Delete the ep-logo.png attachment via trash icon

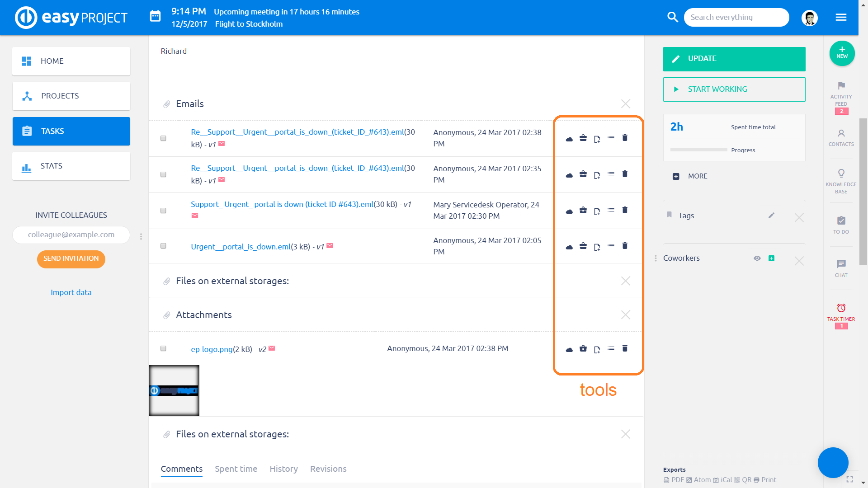[625, 348]
